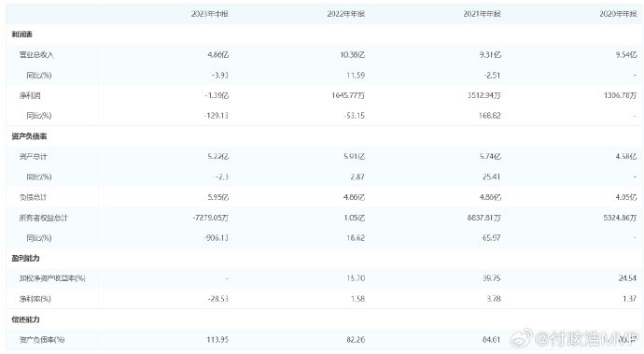Click the 营业总收入 row label
This screenshot has width=644, height=354.
click(x=36, y=55)
